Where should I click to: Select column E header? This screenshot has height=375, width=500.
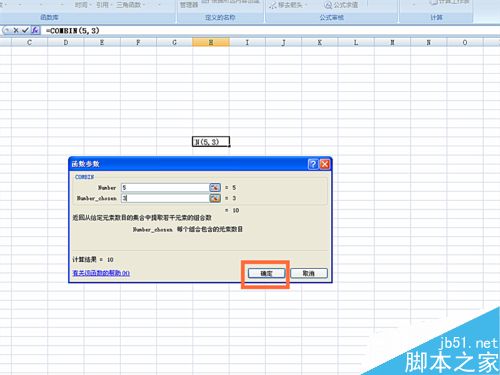pyautogui.click(x=102, y=42)
